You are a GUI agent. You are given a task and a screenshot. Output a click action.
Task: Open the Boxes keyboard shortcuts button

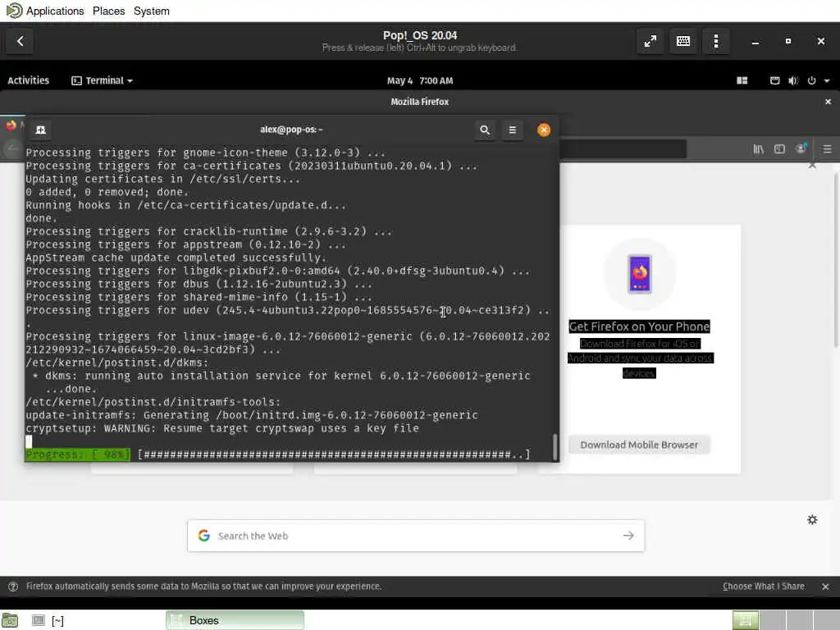click(683, 41)
